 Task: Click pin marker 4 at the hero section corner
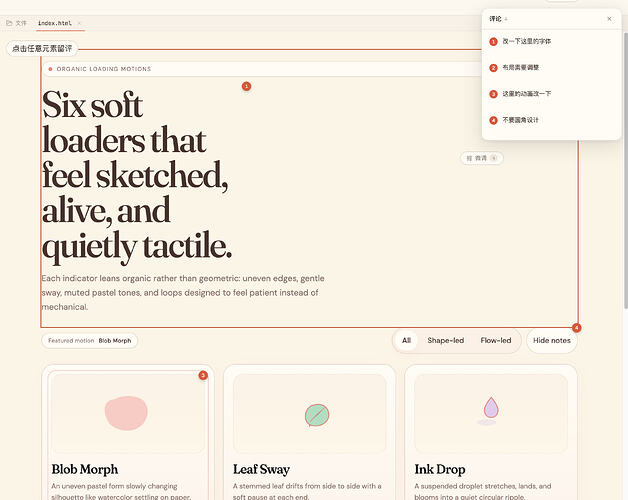click(x=576, y=328)
